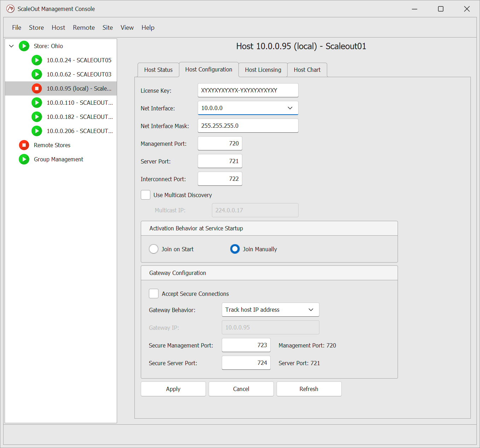Open the Remote menu
The height and width of the screenshot is (448, 480).
[84, 28]
